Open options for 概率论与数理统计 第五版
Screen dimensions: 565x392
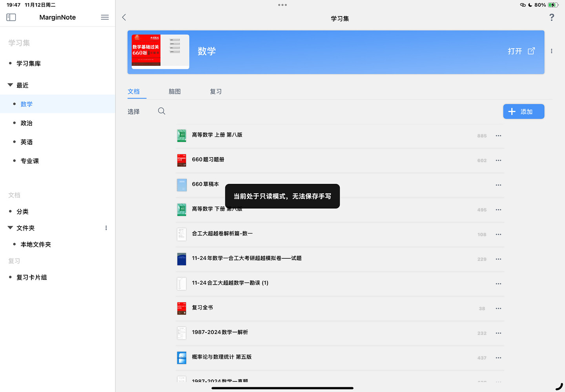tap(498, 358)
